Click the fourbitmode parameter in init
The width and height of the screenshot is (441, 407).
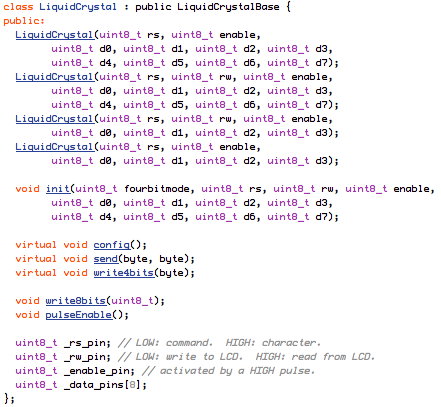157,189
